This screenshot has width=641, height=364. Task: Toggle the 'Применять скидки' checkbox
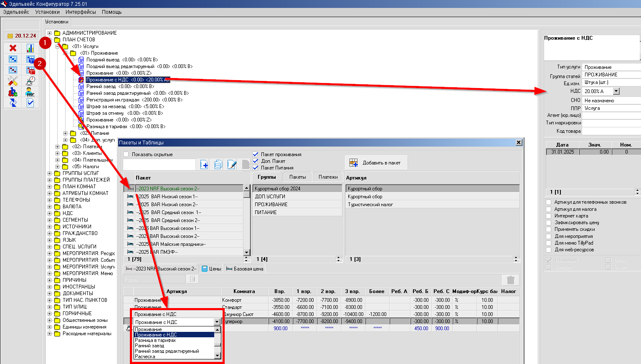pyautogui.click(x=549, y=229)
